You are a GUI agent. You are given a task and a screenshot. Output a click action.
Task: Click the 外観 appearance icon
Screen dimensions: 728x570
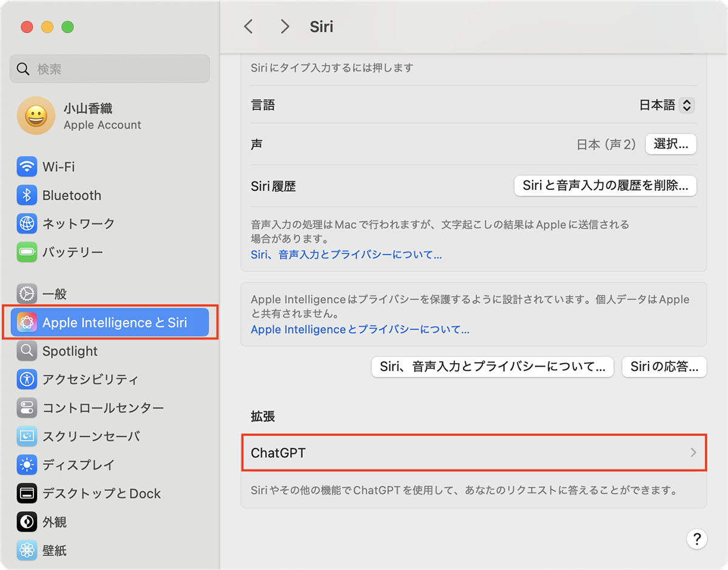point(27,522)
